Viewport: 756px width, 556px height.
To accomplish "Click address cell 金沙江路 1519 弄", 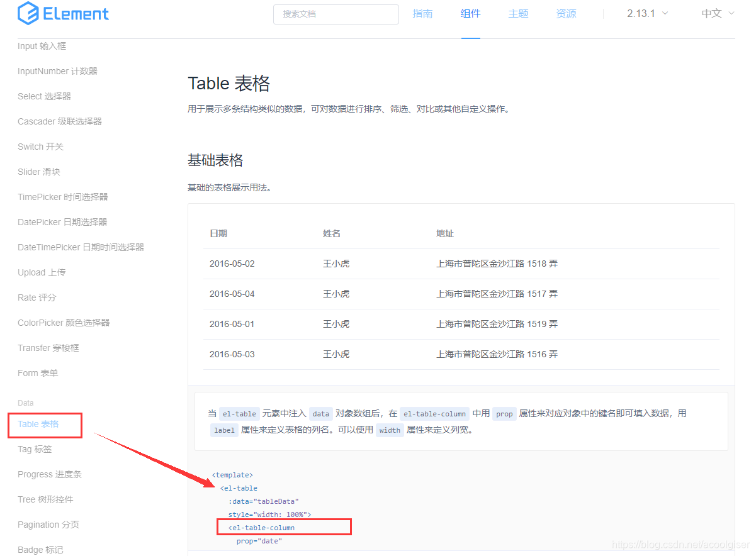I will [x=497, y=324].
